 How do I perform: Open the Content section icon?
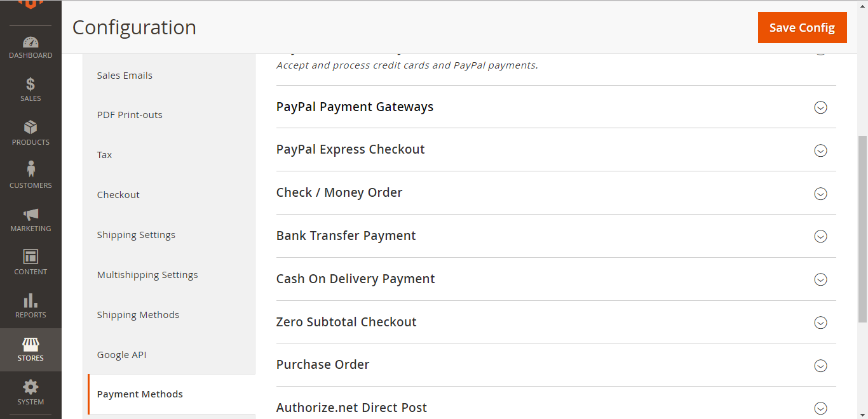(31, 256)
